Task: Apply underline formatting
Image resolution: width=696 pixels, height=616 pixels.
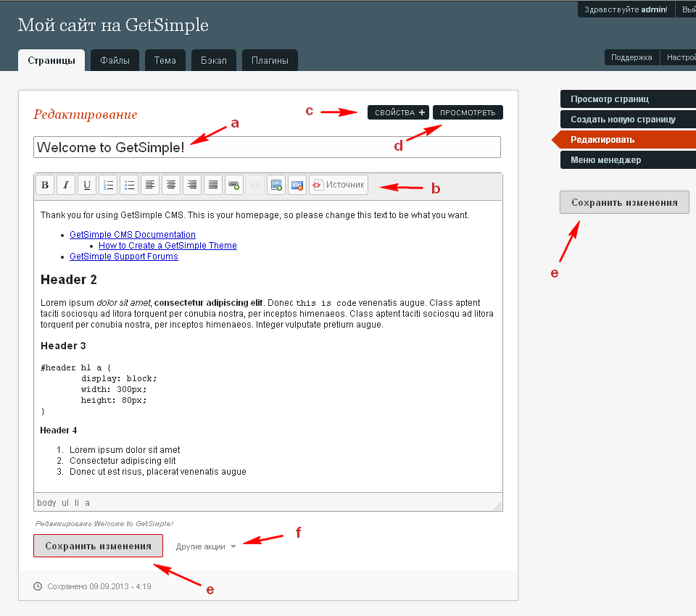Action: tap(87, 186)
